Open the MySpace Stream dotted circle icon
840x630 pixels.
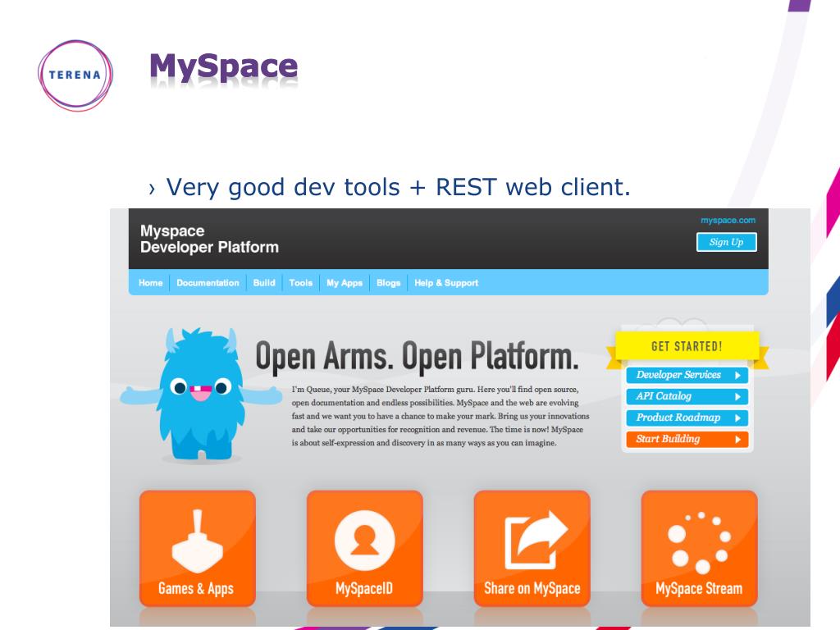click(x=699, y=542)
